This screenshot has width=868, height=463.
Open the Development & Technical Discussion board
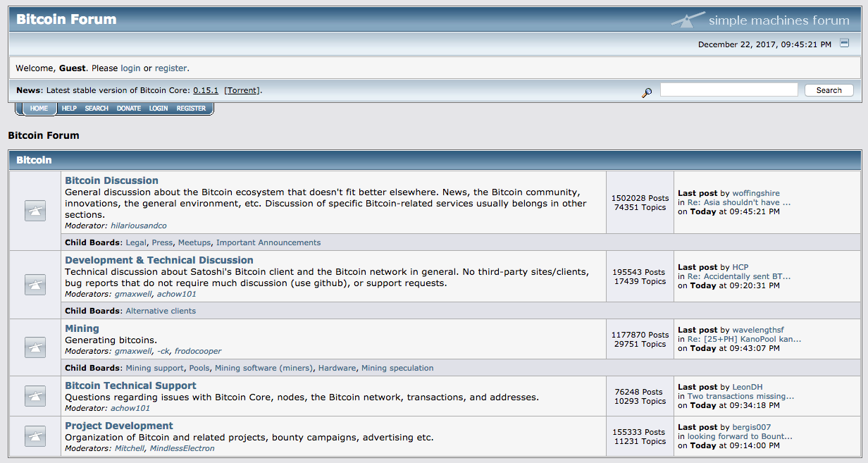(x=159, y=260)
